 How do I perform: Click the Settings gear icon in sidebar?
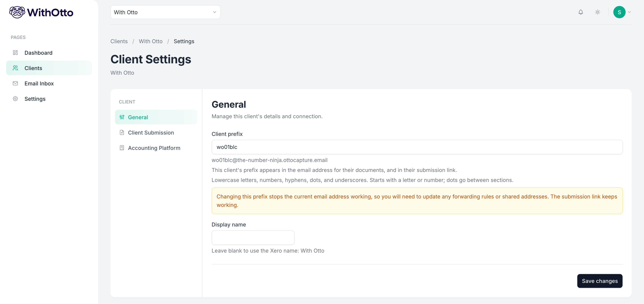tap(15, 99)
